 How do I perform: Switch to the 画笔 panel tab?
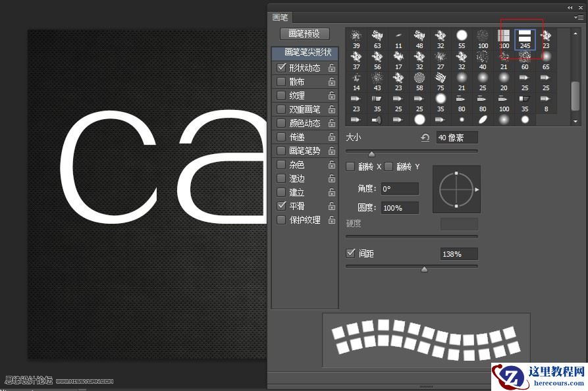pyautogui.click(x=280, y=18)
